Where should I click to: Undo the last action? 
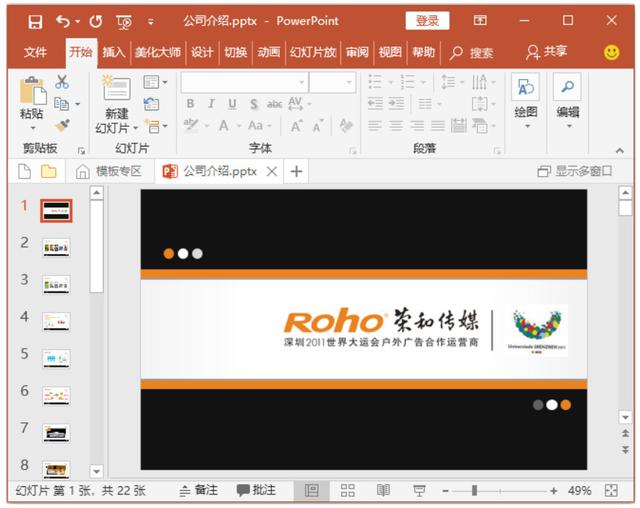tap(62, 21)
